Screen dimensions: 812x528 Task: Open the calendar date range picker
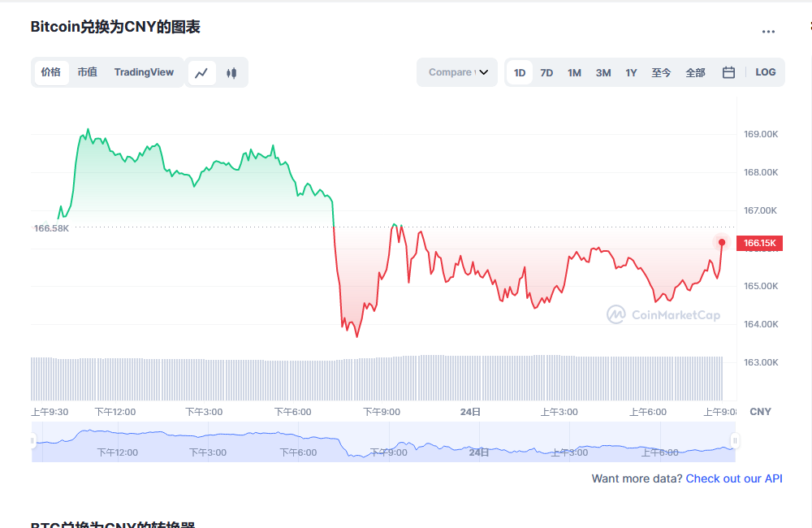pyautogui.click(x=728, y=72)
